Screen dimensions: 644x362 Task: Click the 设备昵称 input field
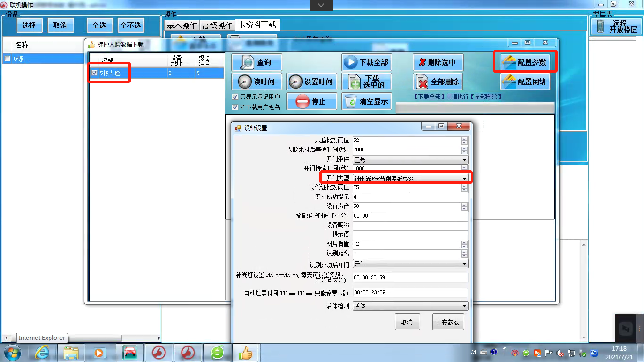(x=410, y=225)
